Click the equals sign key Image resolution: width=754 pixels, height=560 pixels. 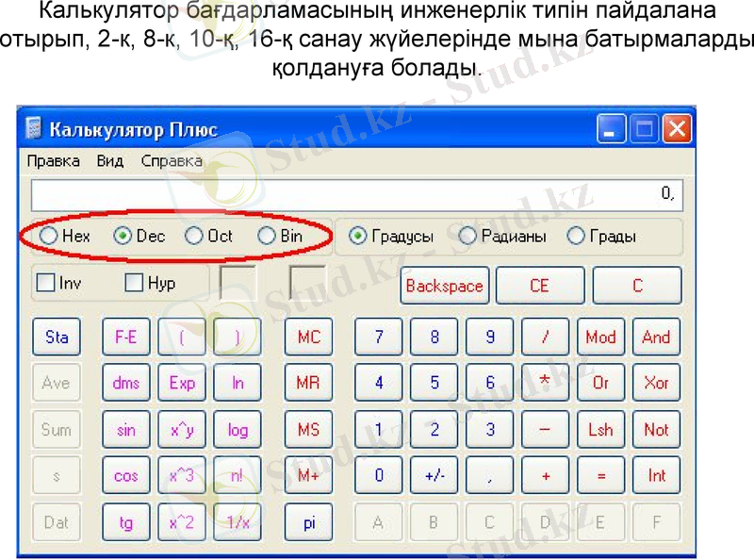(600, 476)
